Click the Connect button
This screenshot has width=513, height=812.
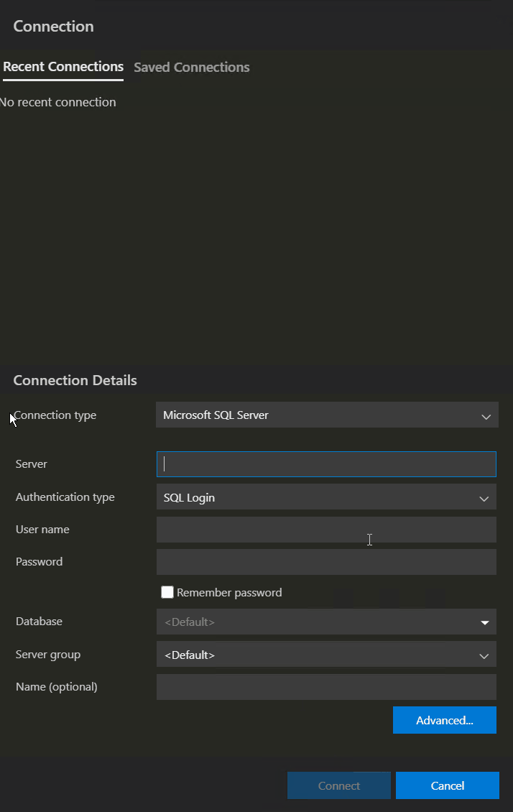coord(338,785)
